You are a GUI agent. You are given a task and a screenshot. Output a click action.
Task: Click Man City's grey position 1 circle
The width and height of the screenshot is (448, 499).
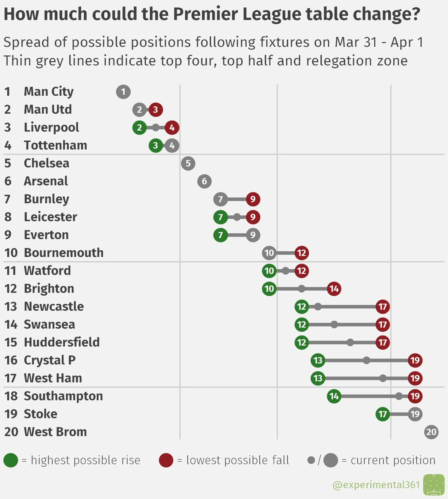click(123, 92)
